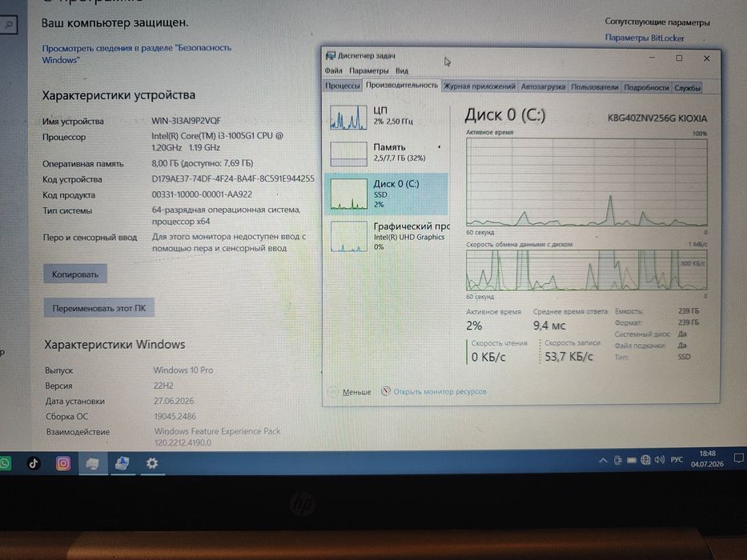Open the Процессы tab in Task Manager
The image size is (747, 560).
[x=342, y=86]
